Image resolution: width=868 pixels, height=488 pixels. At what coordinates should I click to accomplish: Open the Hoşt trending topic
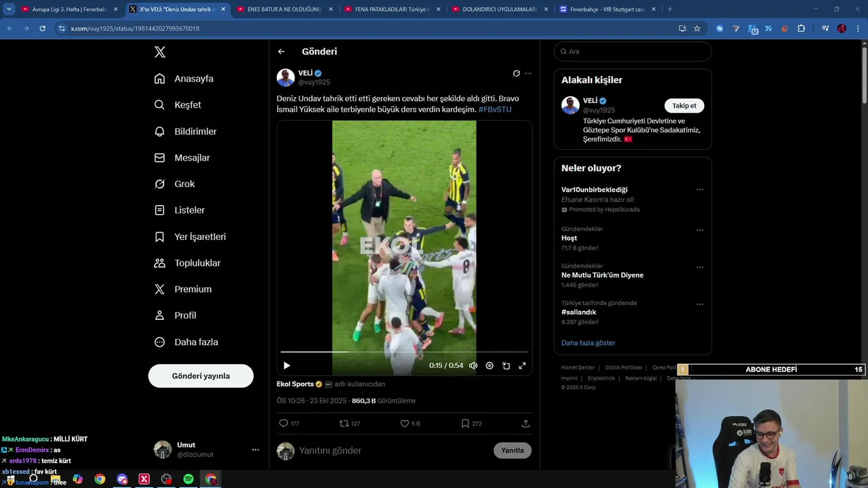569,239
